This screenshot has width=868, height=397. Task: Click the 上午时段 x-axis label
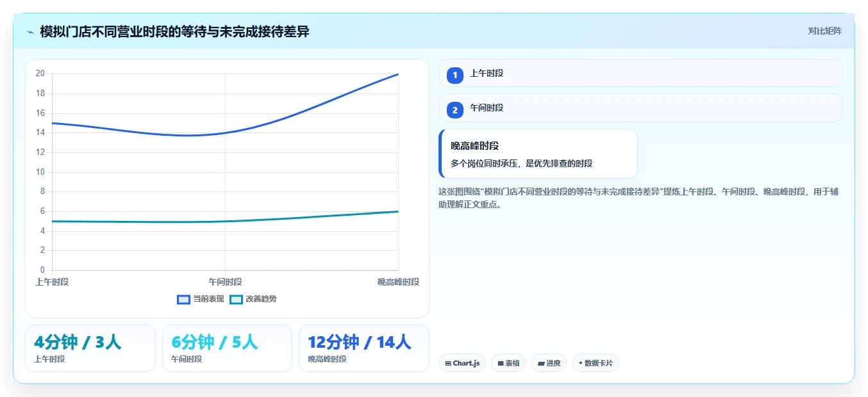pyautogui.click(x=52, y=282)
